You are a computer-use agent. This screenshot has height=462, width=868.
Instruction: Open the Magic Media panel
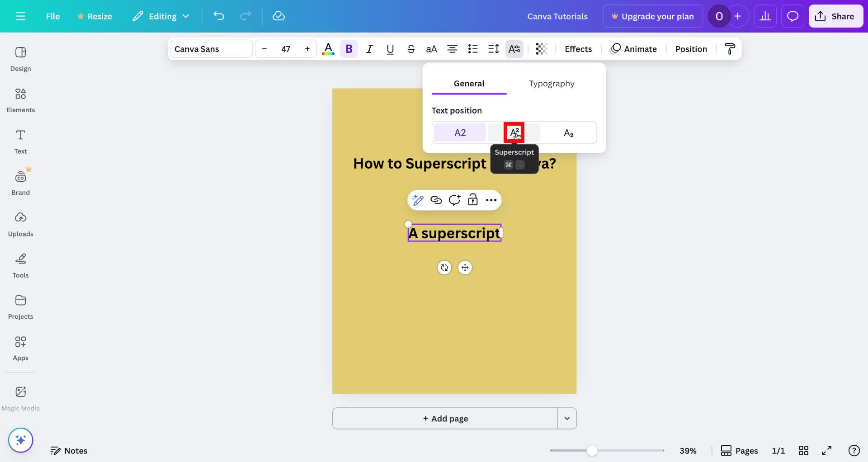click(20, 397)
